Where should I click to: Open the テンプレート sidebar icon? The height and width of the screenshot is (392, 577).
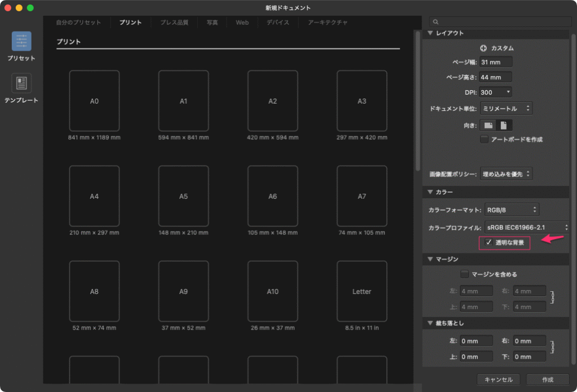21,83
